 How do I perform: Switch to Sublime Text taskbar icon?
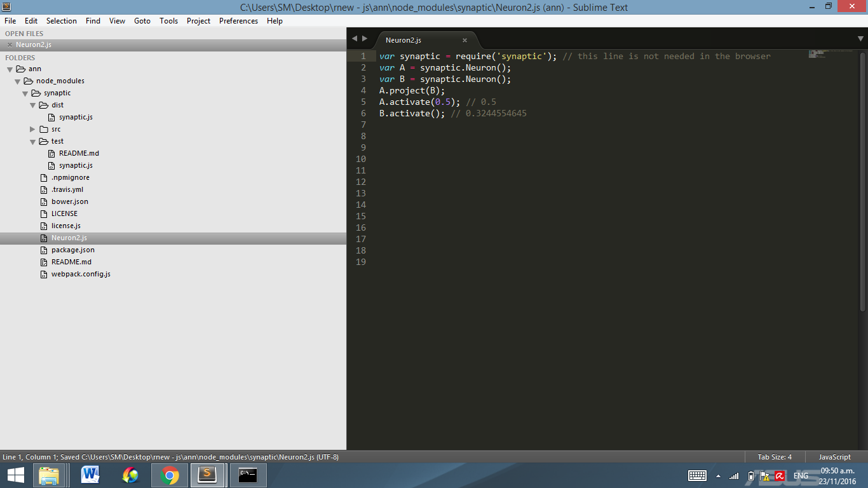coord(207,475)
